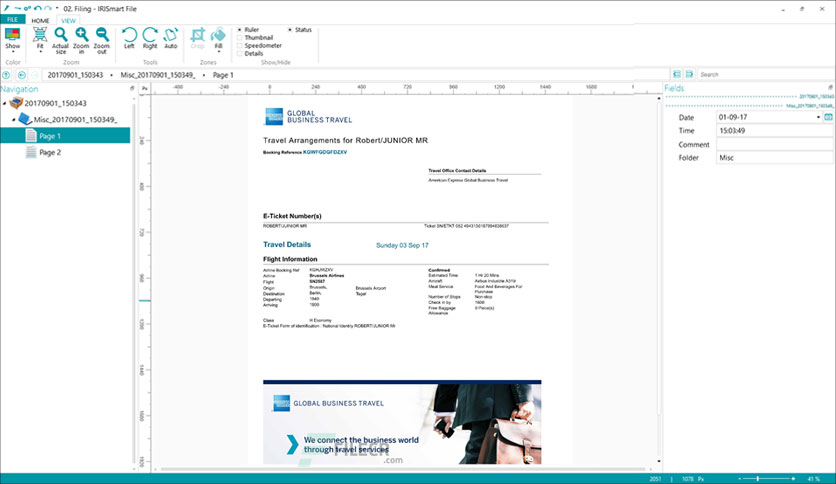
Task: Click the previous field arrow beside Search
Action: tap(677, 74)
